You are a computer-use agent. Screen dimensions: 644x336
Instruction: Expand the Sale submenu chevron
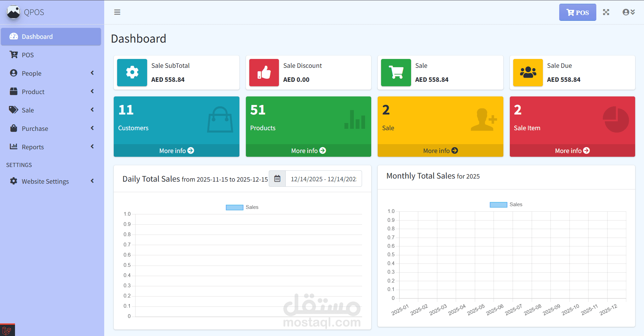(92, 110)
